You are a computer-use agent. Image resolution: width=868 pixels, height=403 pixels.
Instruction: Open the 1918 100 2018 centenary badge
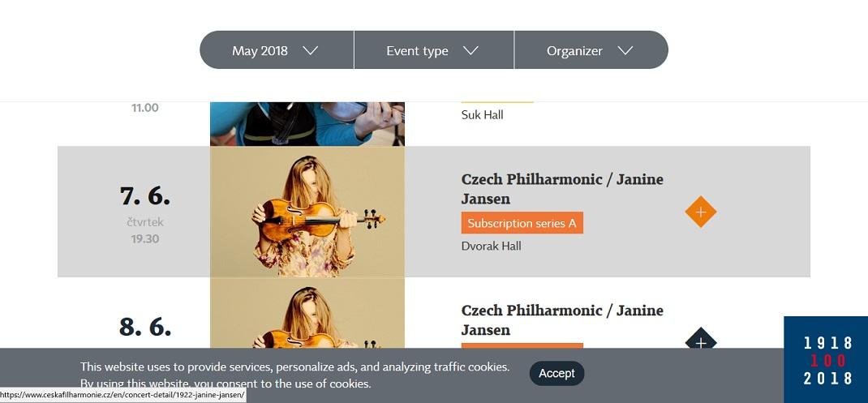(827, 360)
